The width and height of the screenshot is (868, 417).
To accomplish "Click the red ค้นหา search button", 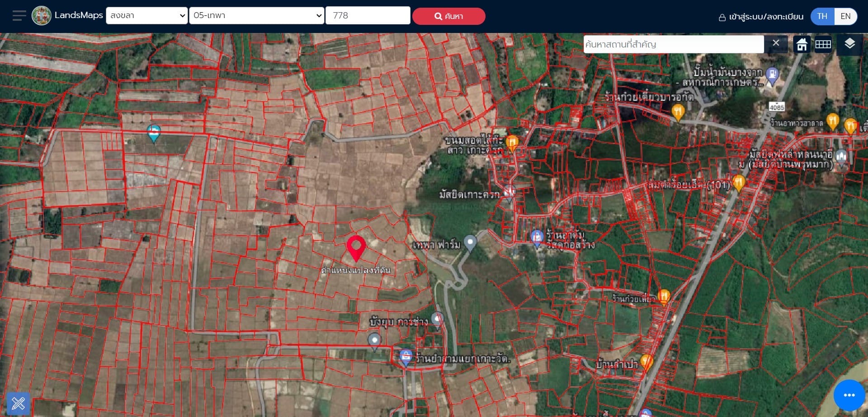I will click(x=449, y=16).
